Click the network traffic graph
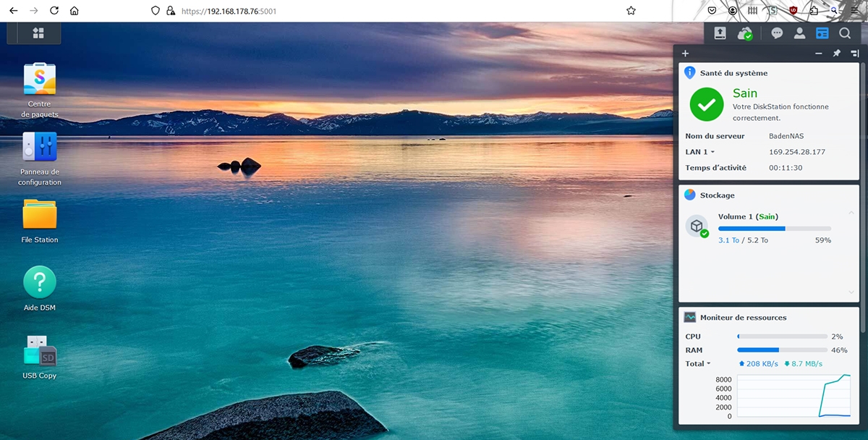The image size is (868, 440). 794,396
